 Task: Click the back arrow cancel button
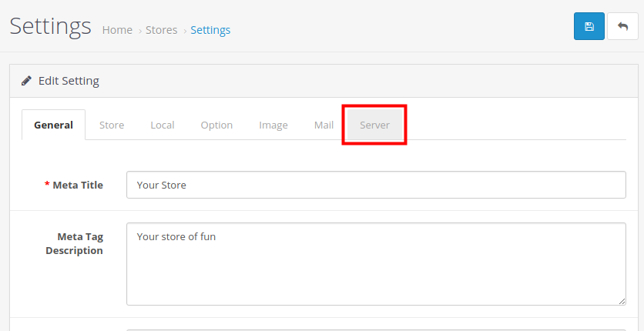(622, 26)
